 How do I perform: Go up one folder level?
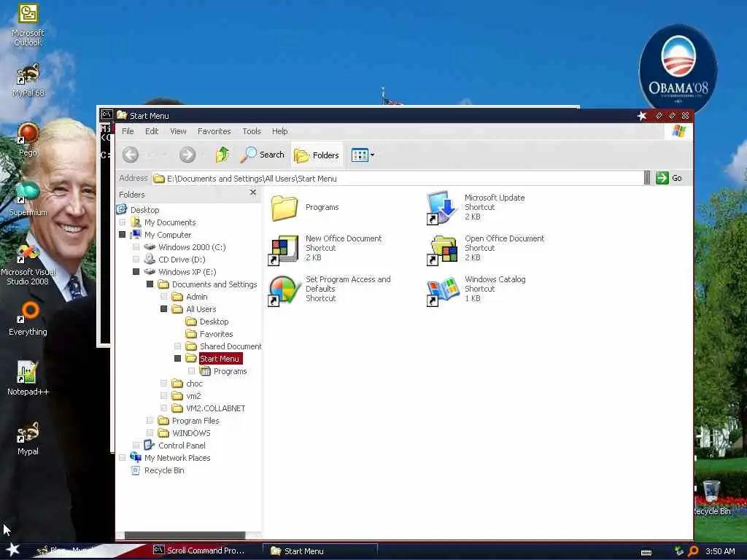pos(222,155)
